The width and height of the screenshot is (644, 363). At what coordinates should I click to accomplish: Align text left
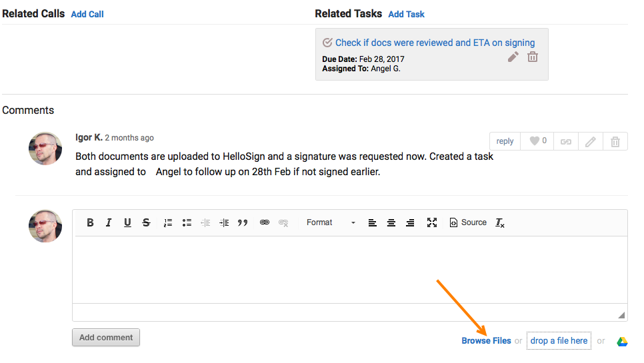(373, 222)
